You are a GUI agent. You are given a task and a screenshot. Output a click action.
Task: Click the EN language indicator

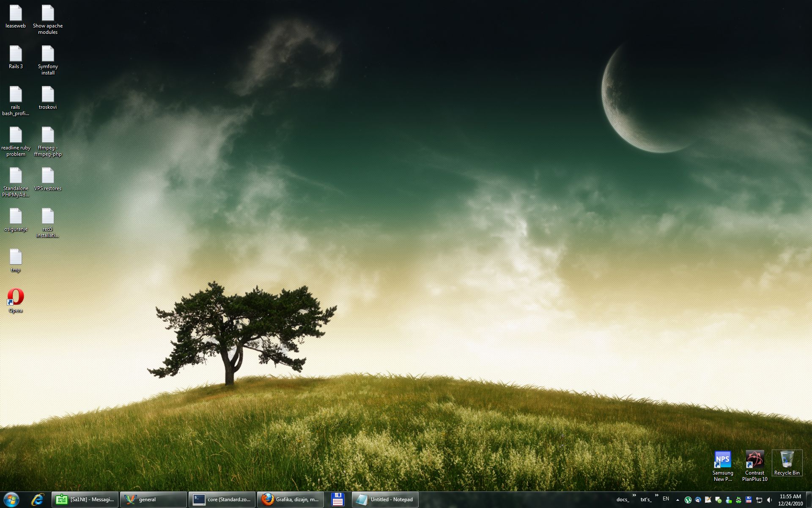666,499
